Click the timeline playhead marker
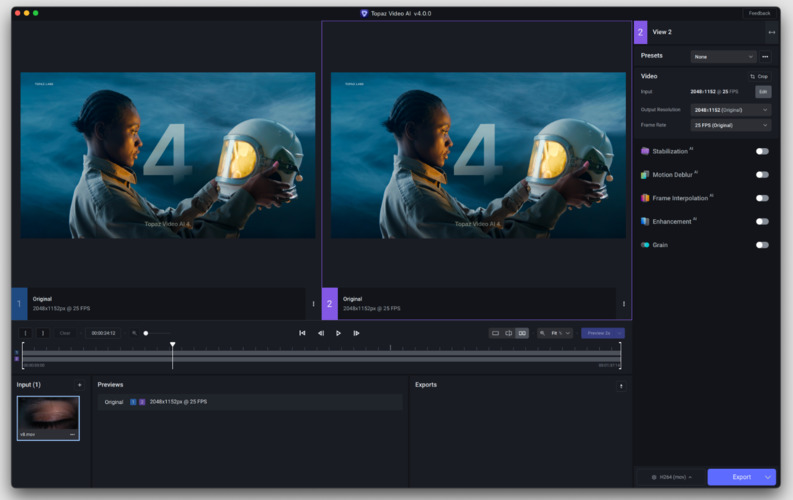793x500 pixels. tap(172, 344)
